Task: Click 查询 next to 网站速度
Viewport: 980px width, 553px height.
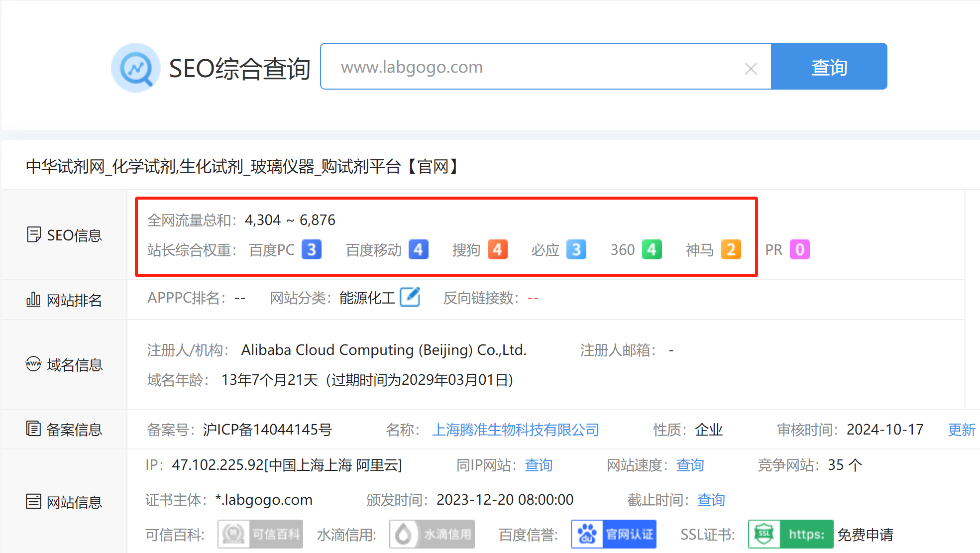Action: (x=690, y=465)
